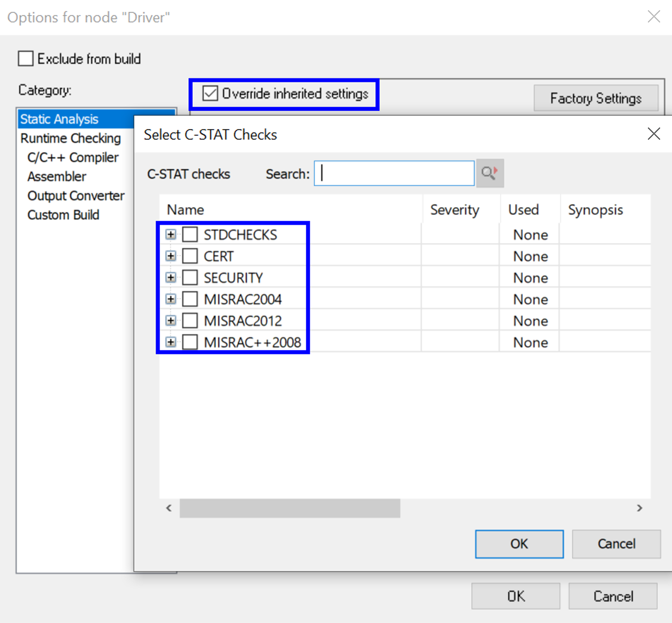Click the search magnifier icon

coord(489,173)
